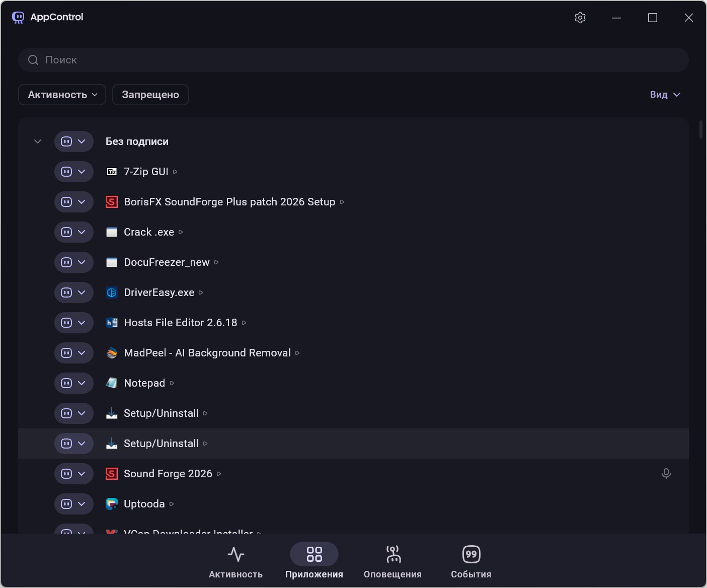Open the permission dropdown for MadPeel
This screenshot has height=588, width=707.
(x=74, y=353)
